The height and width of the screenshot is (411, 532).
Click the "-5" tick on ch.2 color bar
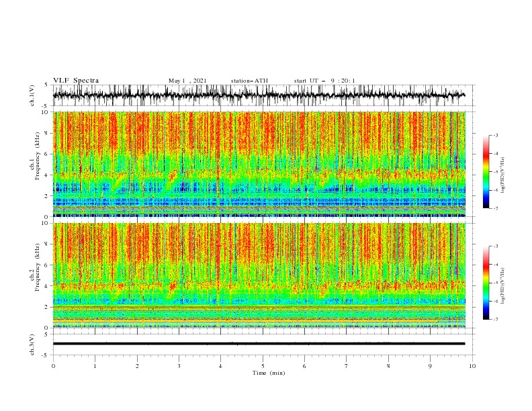coord(495,283)
